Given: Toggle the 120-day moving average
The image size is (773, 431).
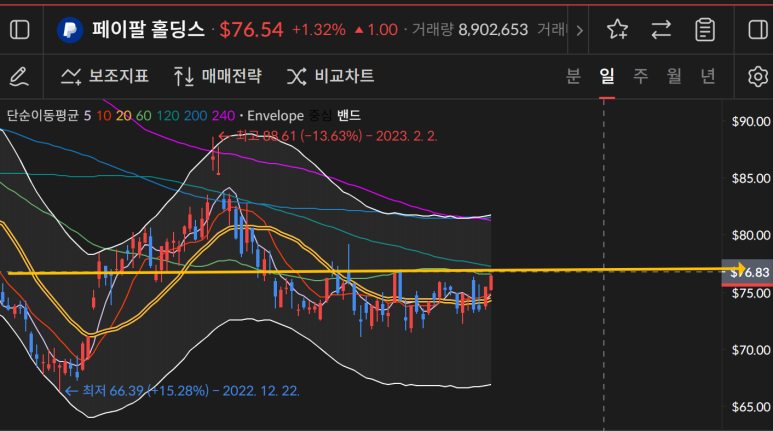Looking at the screenshot, I should (x=168, y=116).
